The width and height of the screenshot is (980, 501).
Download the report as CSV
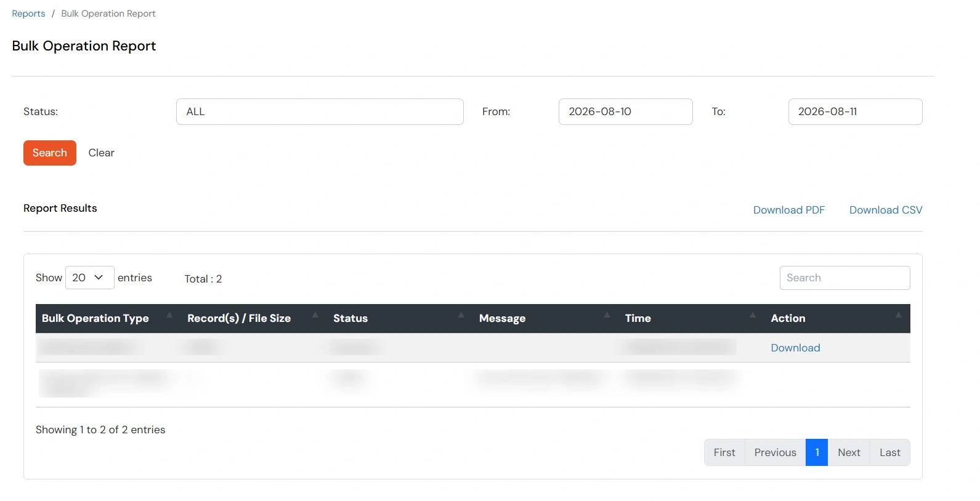tap(886, 210)
